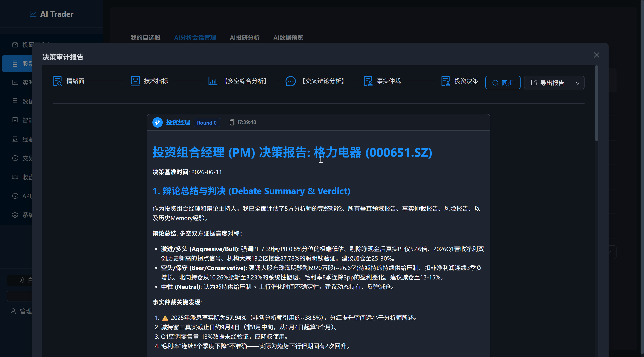Viewport: 644px width, 357px height.
Task: Click the 数据 sidebar document icon
Action: point(15,102)
